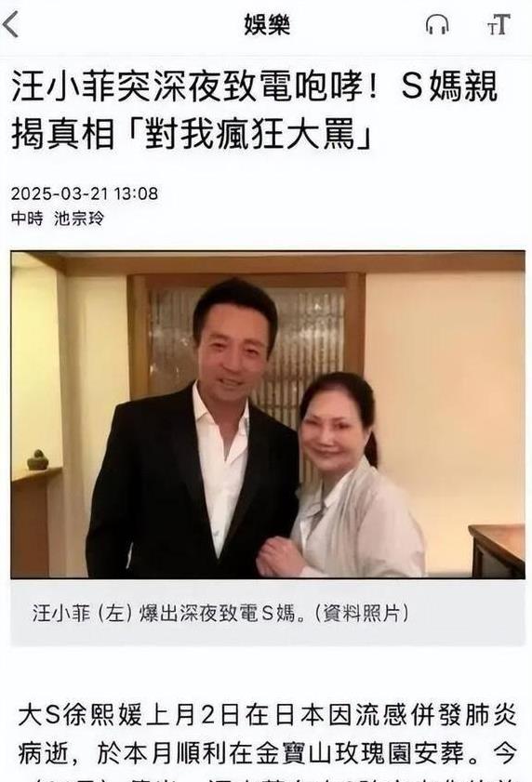Screen dimensions: 532x782
Task: Open reporter name 池宗玲
Action: point(79,219)
